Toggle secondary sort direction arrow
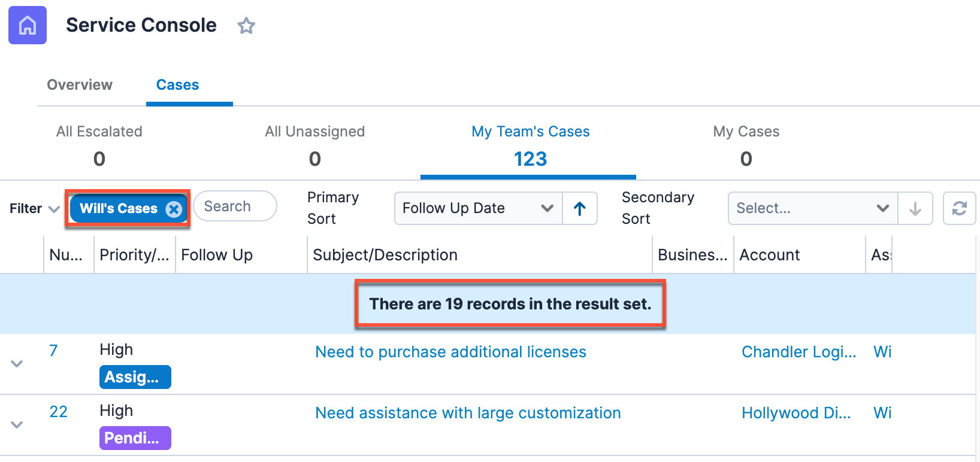Image resolution: width=980 pixels, height=462 pixels. [915, 208]
